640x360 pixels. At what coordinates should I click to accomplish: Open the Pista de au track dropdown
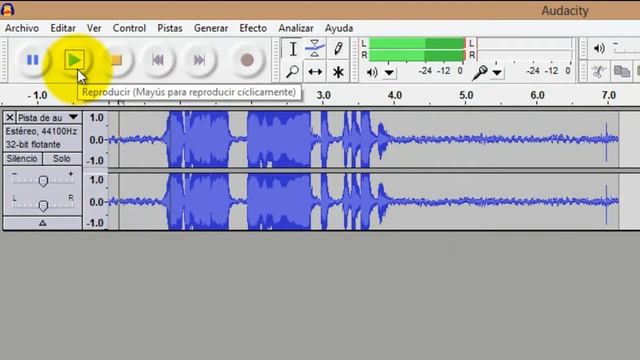click(x=49, y=118)
